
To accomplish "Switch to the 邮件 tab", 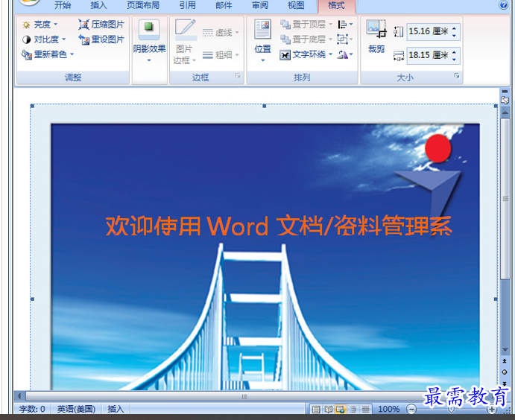I will point(224,5).
